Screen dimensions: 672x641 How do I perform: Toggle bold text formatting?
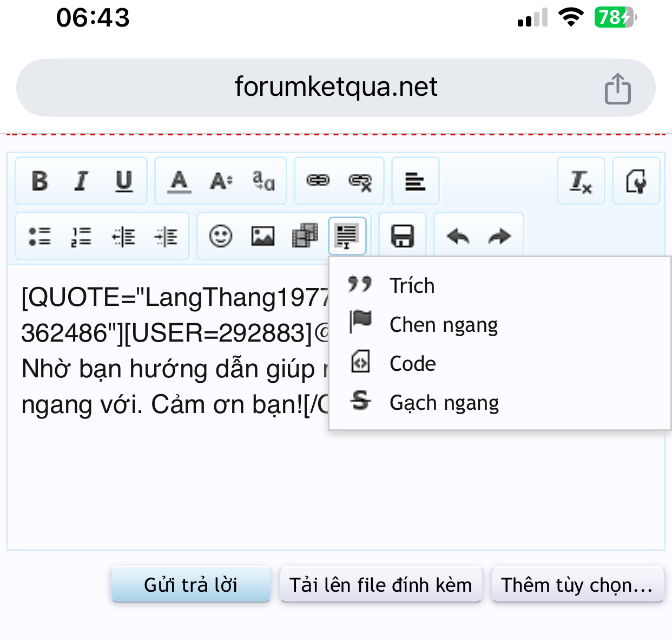(x=39, y=181)
